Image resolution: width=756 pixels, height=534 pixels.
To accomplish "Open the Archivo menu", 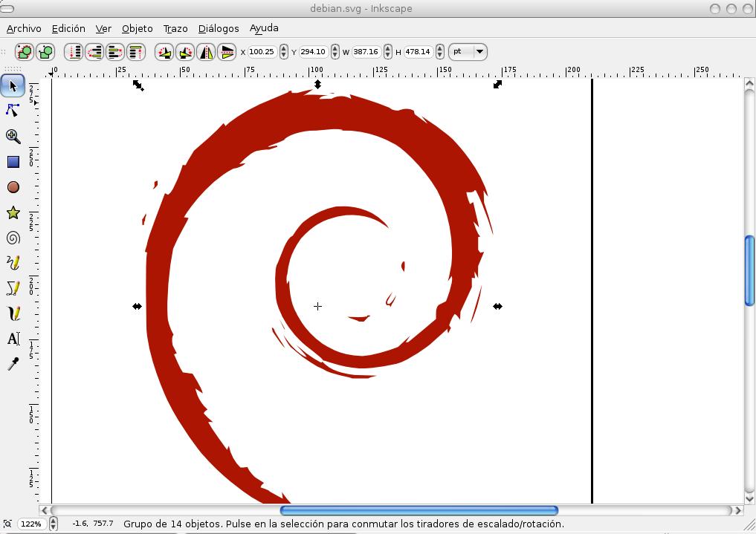I will (24, 28).
